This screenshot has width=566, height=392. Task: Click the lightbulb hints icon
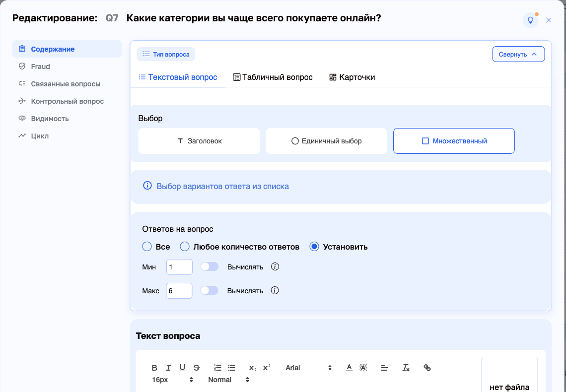coord(530,20)
